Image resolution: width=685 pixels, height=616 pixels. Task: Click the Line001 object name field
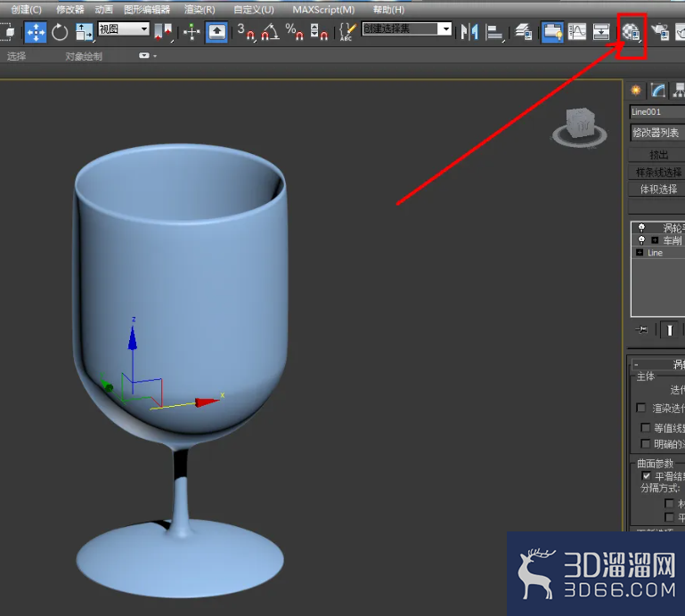[x=657, y=112]
